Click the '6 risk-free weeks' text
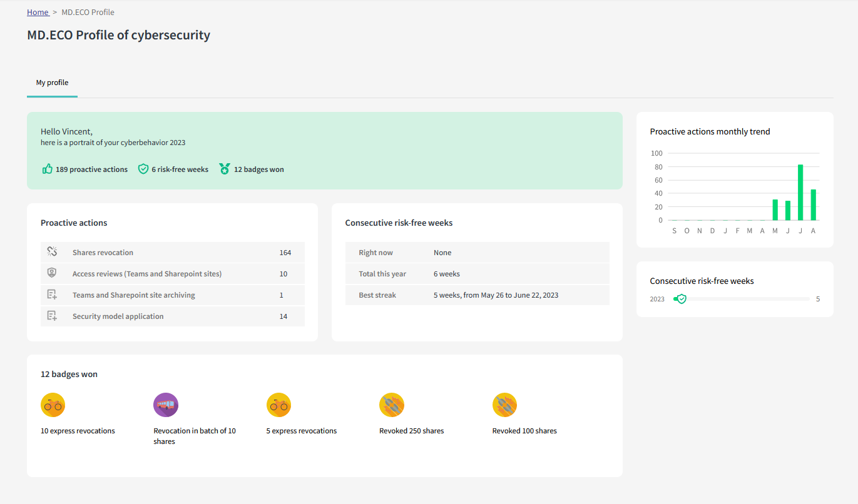858x504 pixels. (x=180, y=169)
